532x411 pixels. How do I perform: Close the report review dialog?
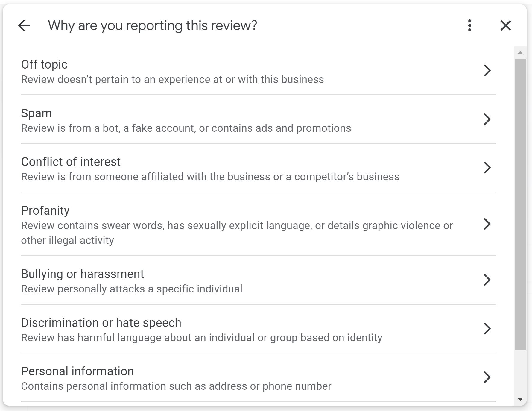pos(506,25)
